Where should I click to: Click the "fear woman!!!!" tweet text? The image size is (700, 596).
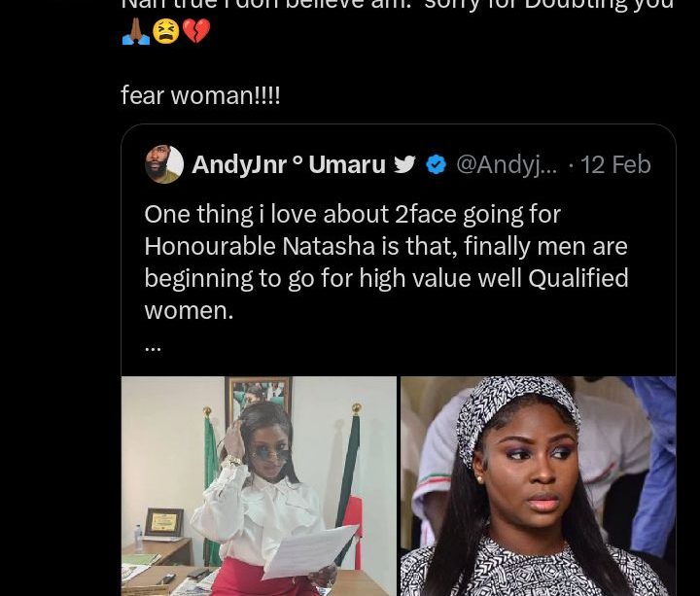(200, 95)
